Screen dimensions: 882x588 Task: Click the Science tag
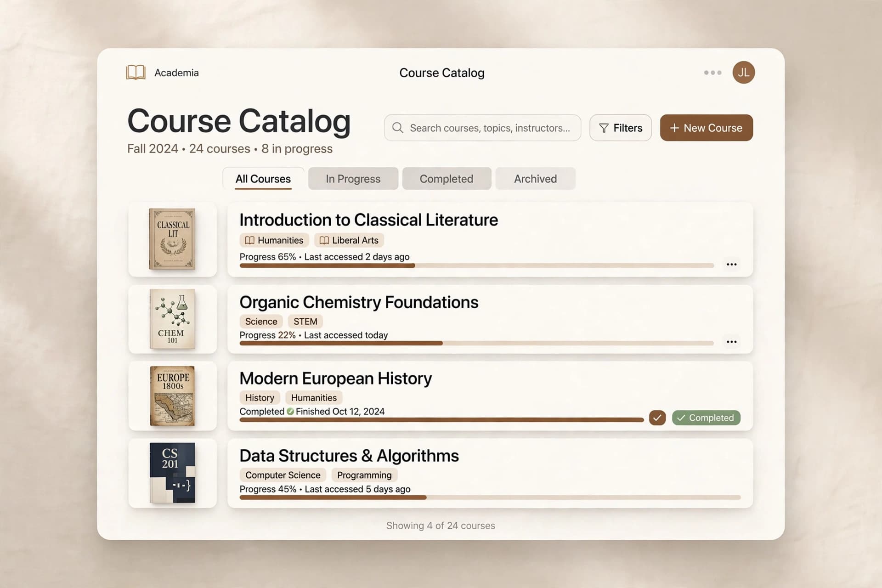click(x=261, y=322)
